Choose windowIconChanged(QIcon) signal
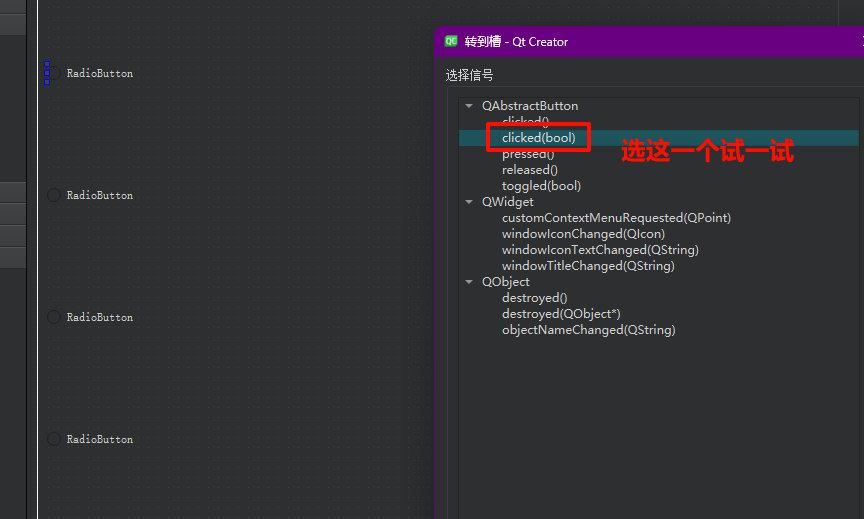Viewport: 864px width, 519px height. pyautogui.click(x=583, y=234)
